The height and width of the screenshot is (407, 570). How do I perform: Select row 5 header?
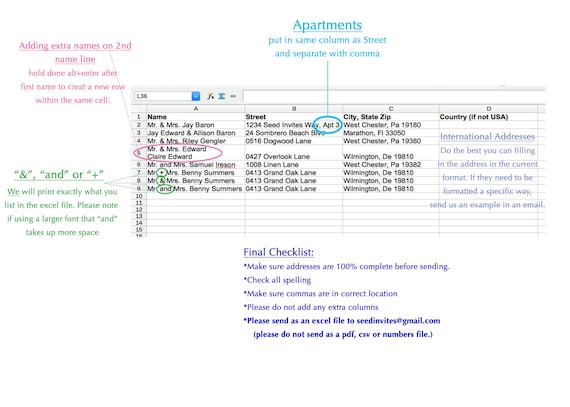point(139,153)
